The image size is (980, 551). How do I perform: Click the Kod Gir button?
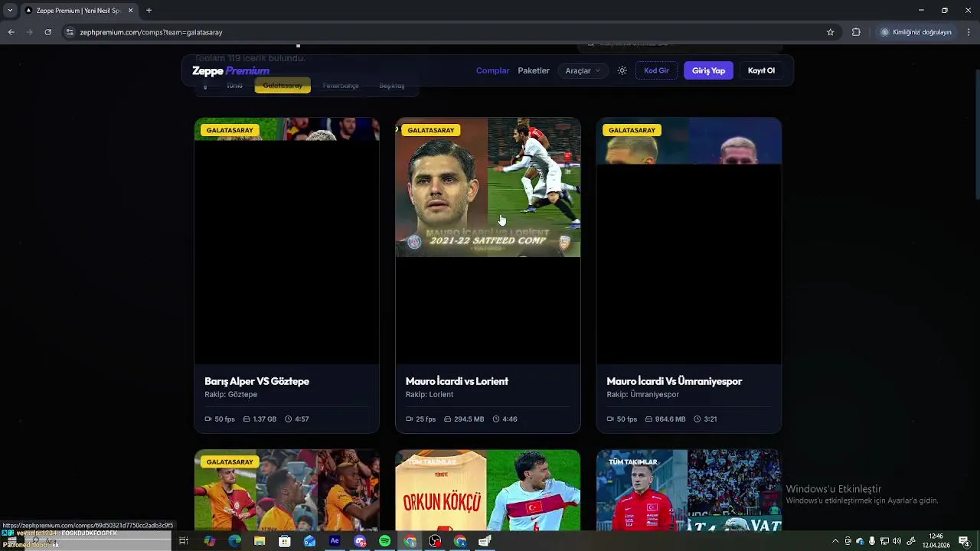(656, 70)
